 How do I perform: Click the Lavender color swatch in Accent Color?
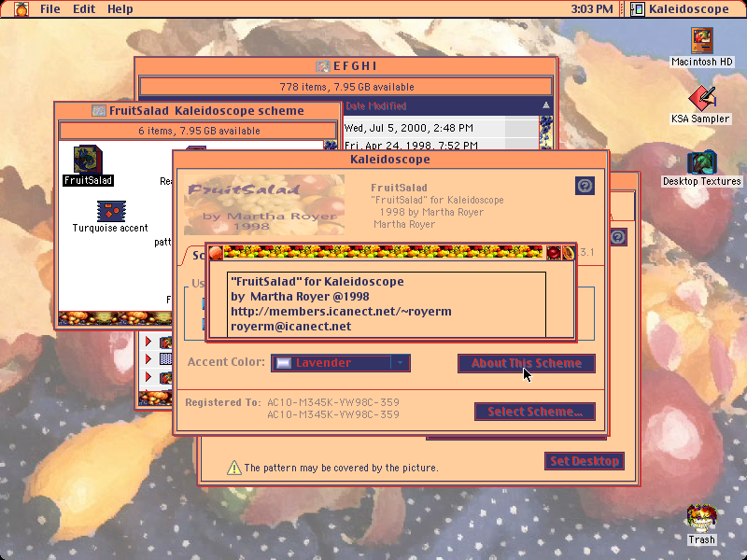(284, 363)
